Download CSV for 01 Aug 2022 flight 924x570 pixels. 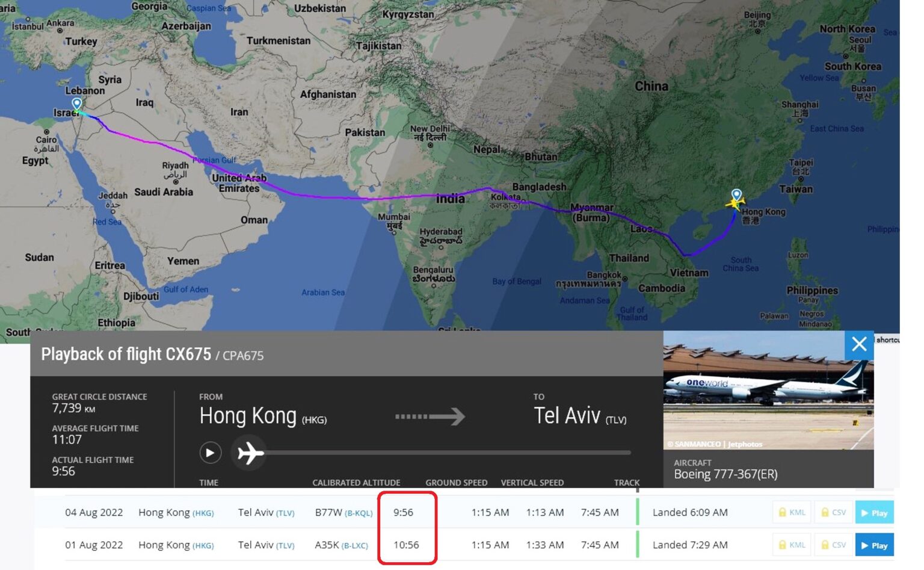point(833,545)
